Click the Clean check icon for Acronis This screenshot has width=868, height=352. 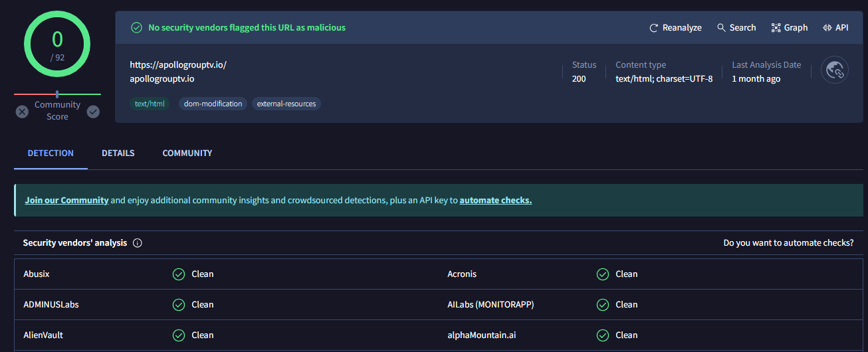603,274
